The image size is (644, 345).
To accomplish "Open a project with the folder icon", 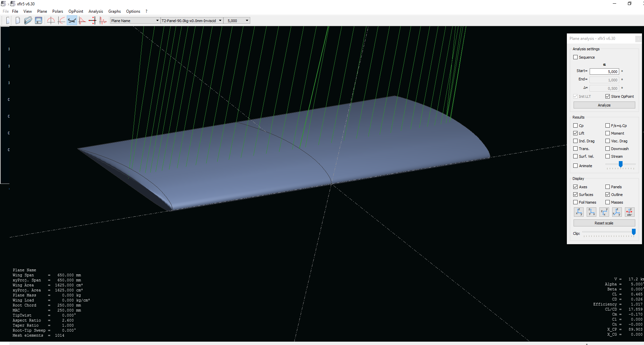I will (x=28, y=21).
